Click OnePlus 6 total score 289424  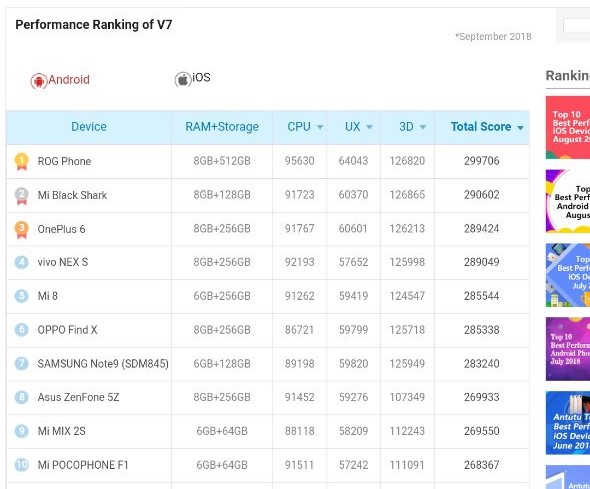[x=482, y=229]
